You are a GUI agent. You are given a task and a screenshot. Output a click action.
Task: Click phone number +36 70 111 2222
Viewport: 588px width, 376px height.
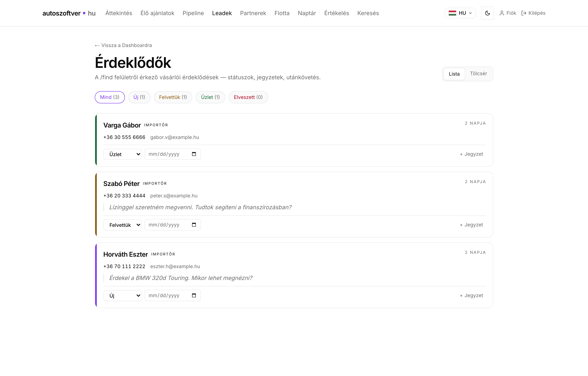tap(124, 266)
